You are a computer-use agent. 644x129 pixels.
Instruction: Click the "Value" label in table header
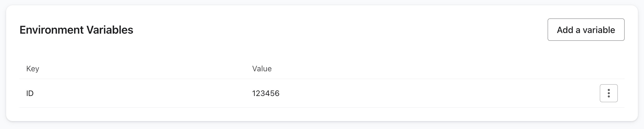(x=262, y=69)
